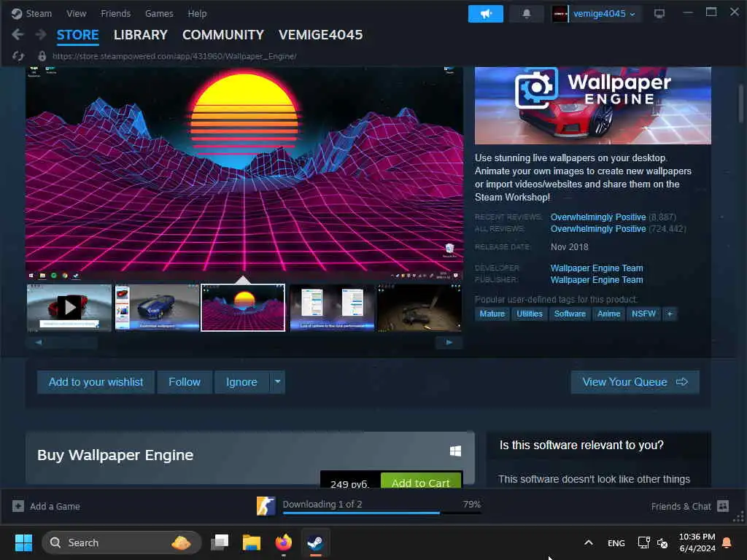Select the Software tag

(x=570, y=314)
